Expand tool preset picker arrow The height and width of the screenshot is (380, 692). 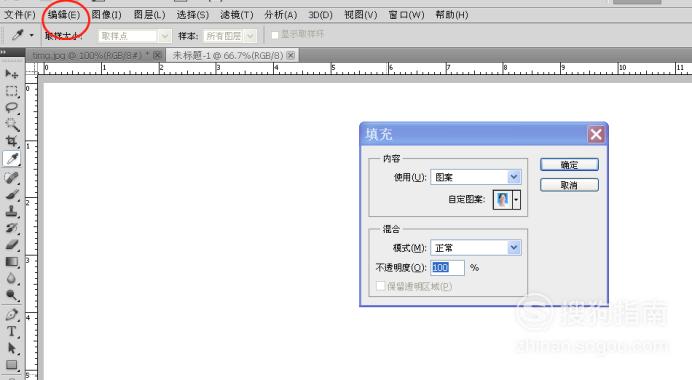[31, 35]
